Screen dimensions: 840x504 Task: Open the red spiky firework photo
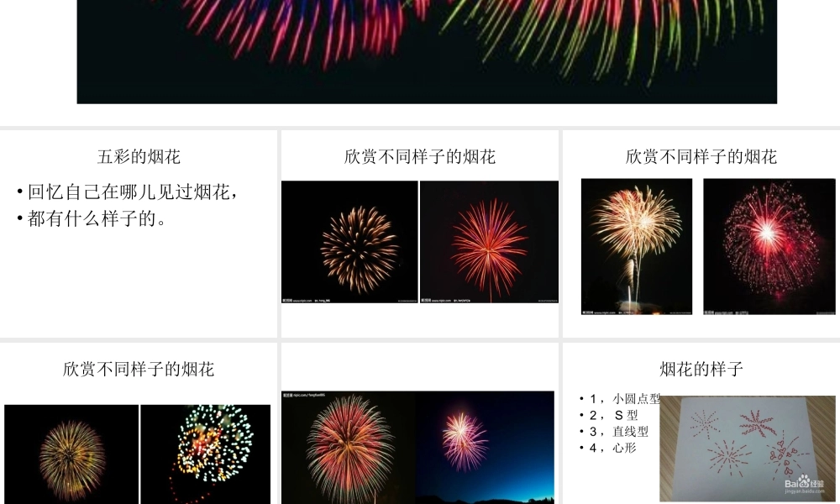click(489, 242)
